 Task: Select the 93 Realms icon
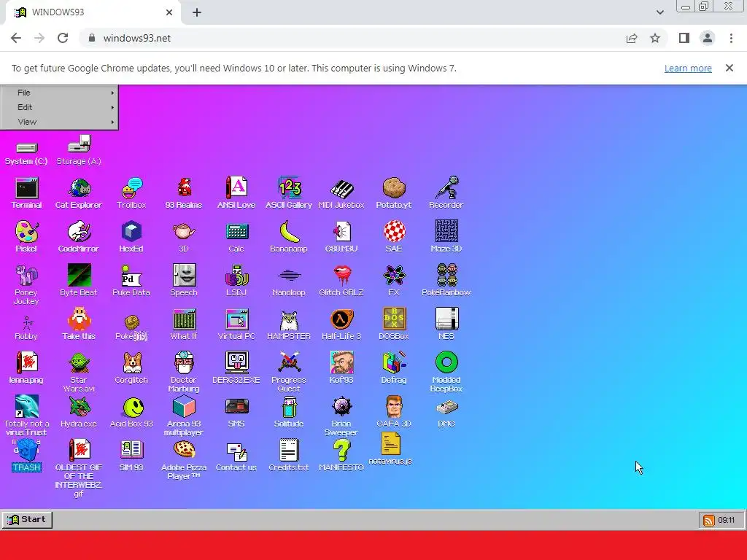click(x=184, y=192)
